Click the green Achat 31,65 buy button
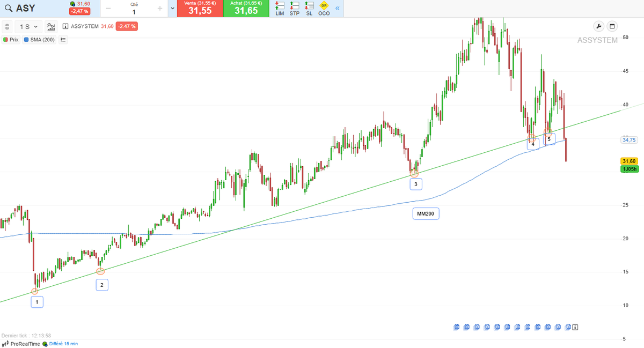The height and width of the screenshot is (348, 644). coord(246,8)
